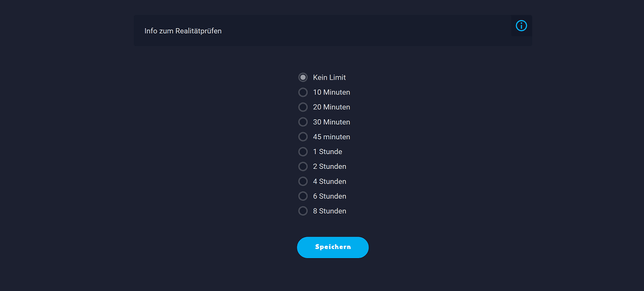This screenshot has height=291, width=644.
Task: Save the chosen reality check limit
Action: (333, 247)
